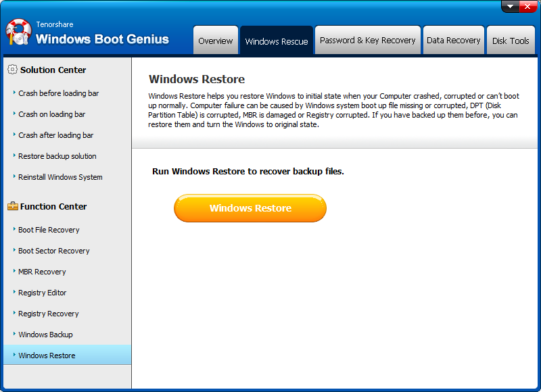Image resolution: width=541 pixels, height=392 pixels.
Task: Select Windows Backup in sidebar
Action: [45, 335]
